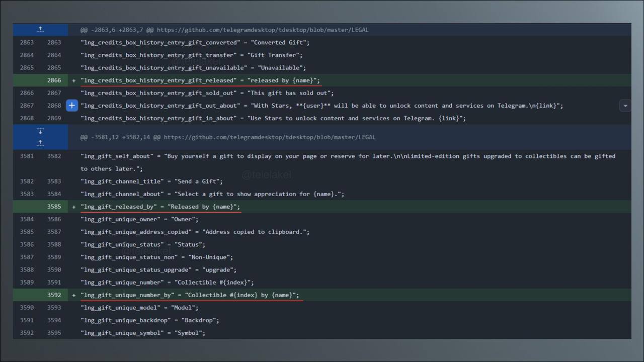Click the added "released by {name}" line

pyautogui.click(x=200, y=80)
